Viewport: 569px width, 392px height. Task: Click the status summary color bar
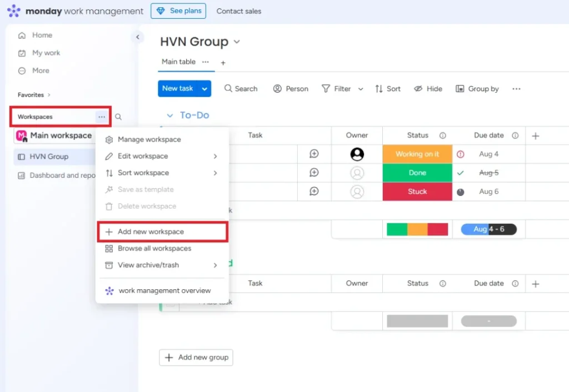417,229
